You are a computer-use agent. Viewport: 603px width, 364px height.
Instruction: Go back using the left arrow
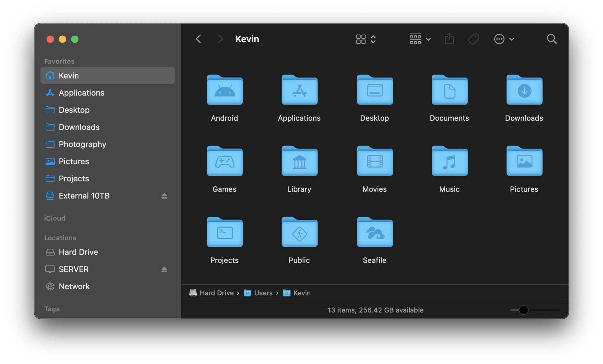pyautogui.click(x=199, y=39)
